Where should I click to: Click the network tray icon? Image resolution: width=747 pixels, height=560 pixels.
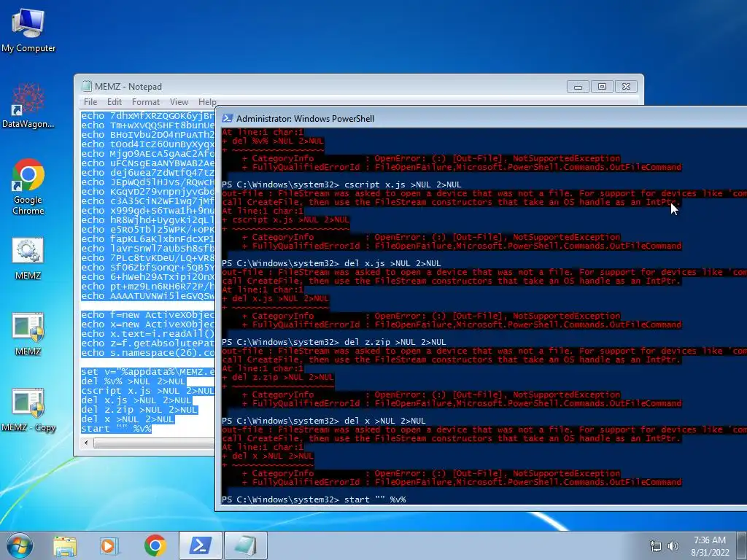pyautogui.click(x=656, y=546)
